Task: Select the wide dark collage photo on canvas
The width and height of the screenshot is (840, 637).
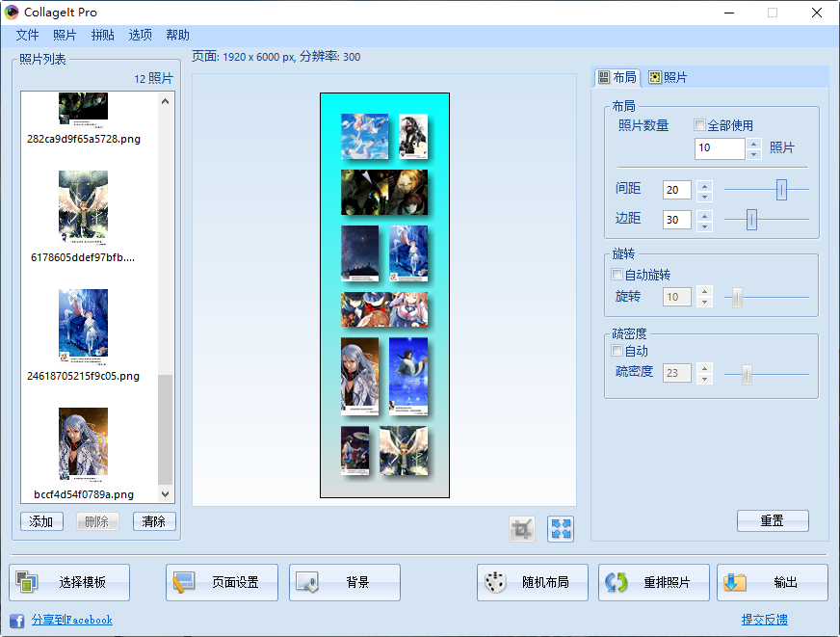Action: click(x=384, y=193)
